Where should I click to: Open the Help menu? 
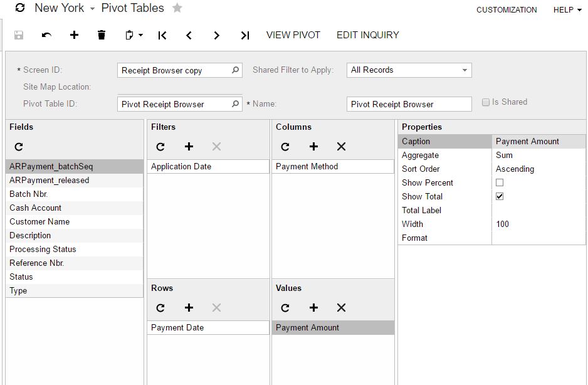click(567, 10)
